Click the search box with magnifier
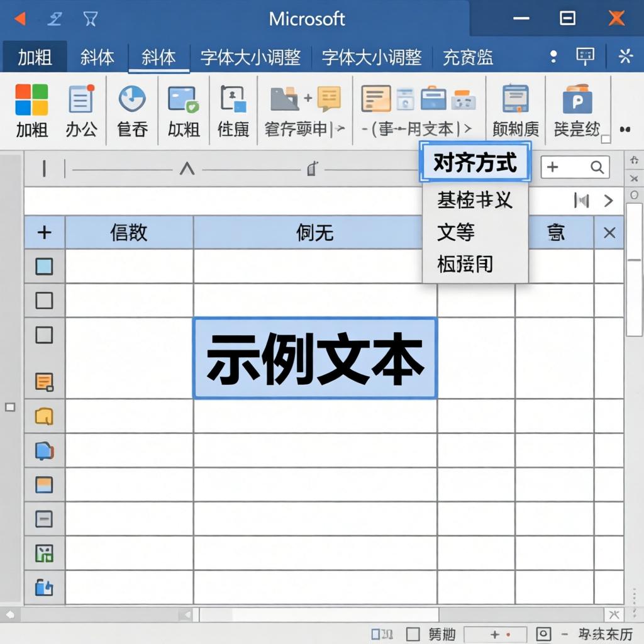Viewport: 644px width, 644px height. coord(575,167)
